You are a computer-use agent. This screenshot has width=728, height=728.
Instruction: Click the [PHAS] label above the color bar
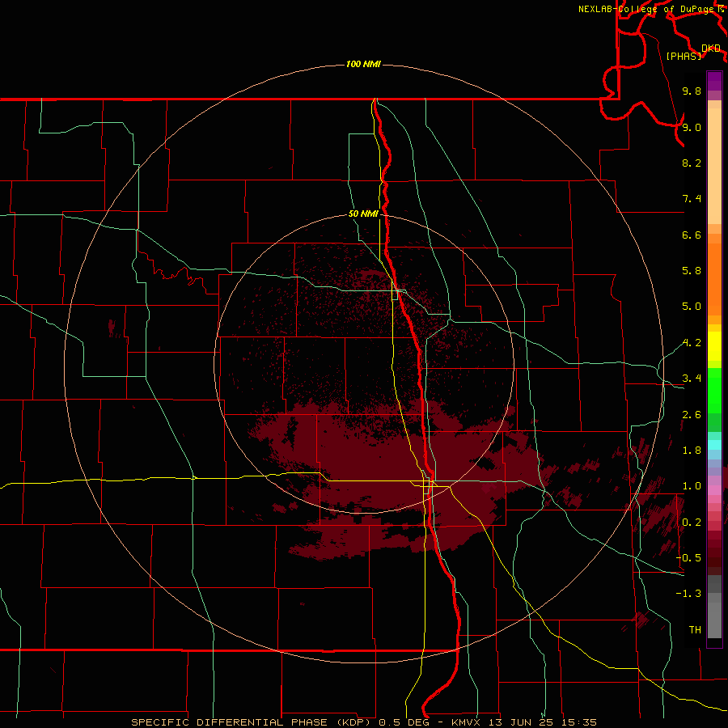[x=684, y=57]
